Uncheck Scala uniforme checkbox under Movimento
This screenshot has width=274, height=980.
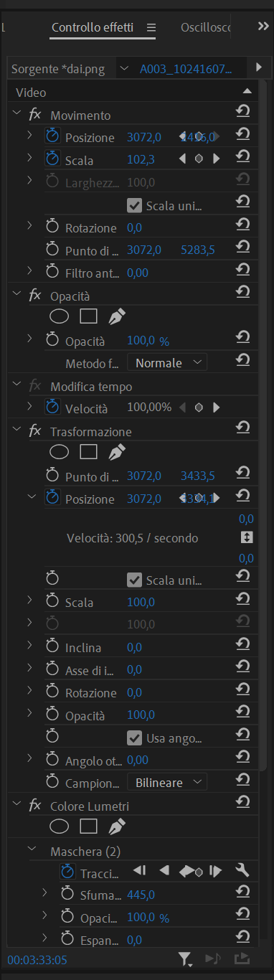coord(134,205)
